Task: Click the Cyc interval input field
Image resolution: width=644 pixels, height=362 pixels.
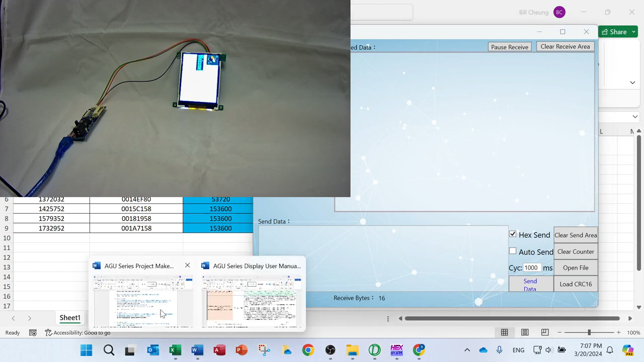Action: [532, 268]
